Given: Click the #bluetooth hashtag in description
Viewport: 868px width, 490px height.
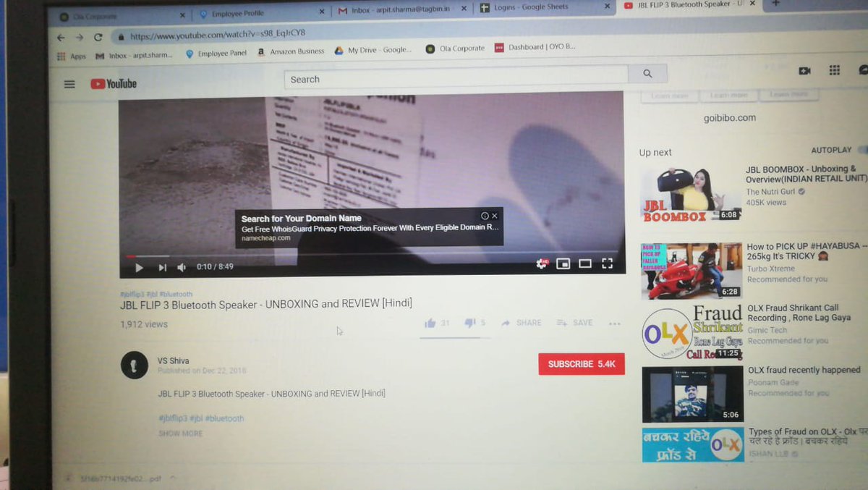Looking at the screenshot, I should click(x=226, y=419).
